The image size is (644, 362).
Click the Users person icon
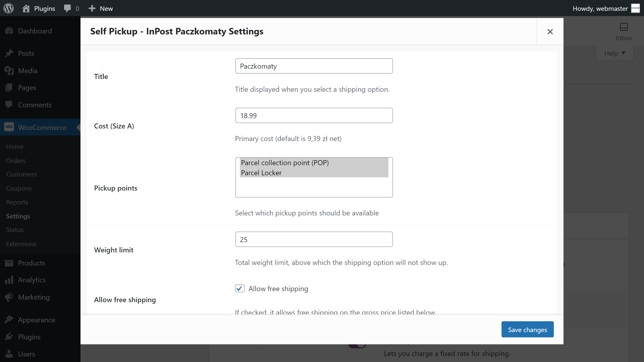pyautogui.click(x=9, y=354)
